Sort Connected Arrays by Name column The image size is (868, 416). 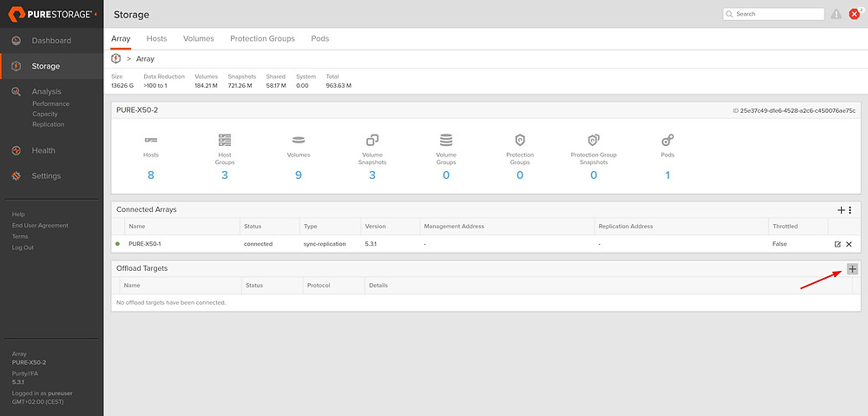(x=135, y=227)
